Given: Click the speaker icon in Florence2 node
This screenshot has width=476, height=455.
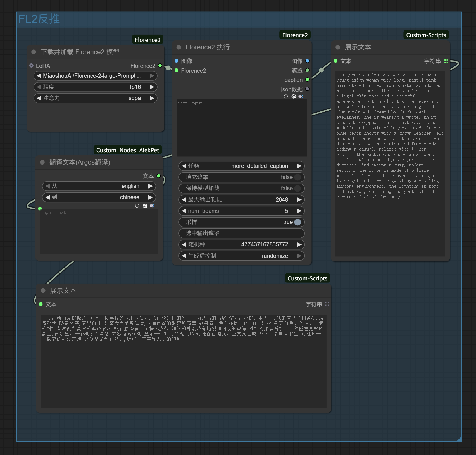Looking at the screenshot, I should pos(301,96).
